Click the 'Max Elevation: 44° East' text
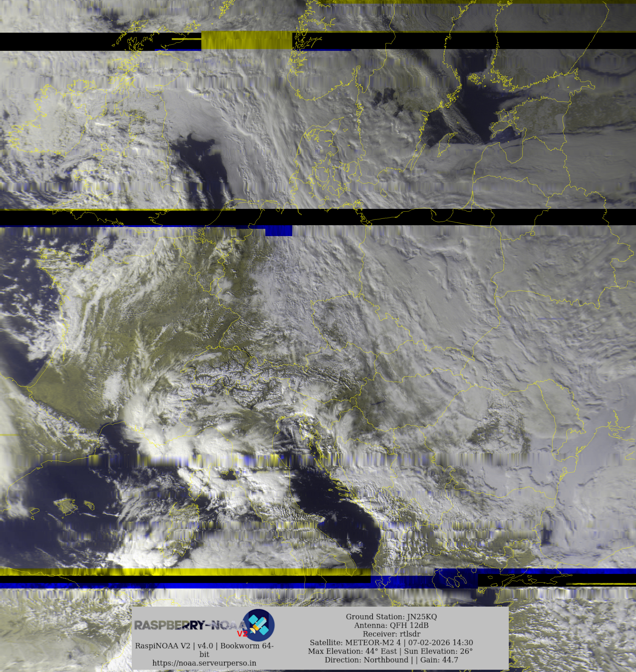The width and height of the screenshot is (636, 672). tap(352, 651)
